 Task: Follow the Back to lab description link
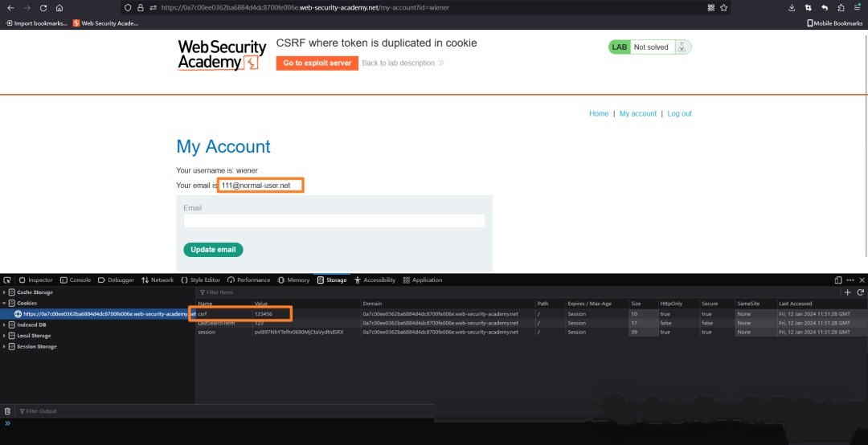click(403, 63)
